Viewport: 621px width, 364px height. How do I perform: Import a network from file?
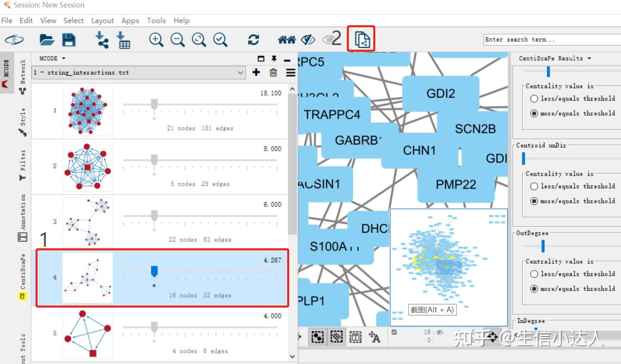coord(102,40)
